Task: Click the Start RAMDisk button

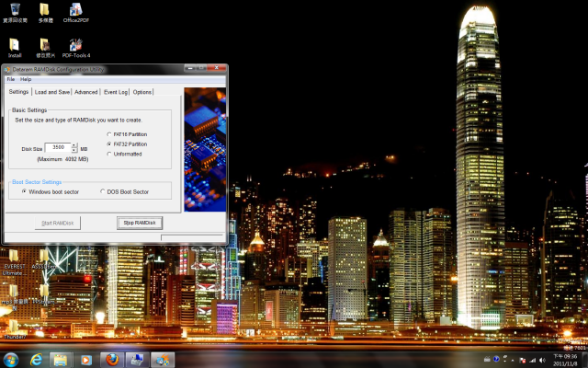Action: pos(57,223)
